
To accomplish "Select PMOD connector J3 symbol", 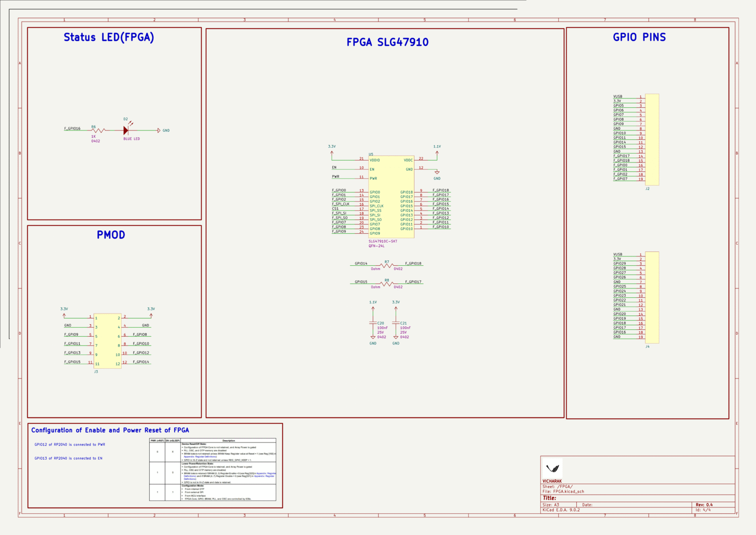I will 107,340.
